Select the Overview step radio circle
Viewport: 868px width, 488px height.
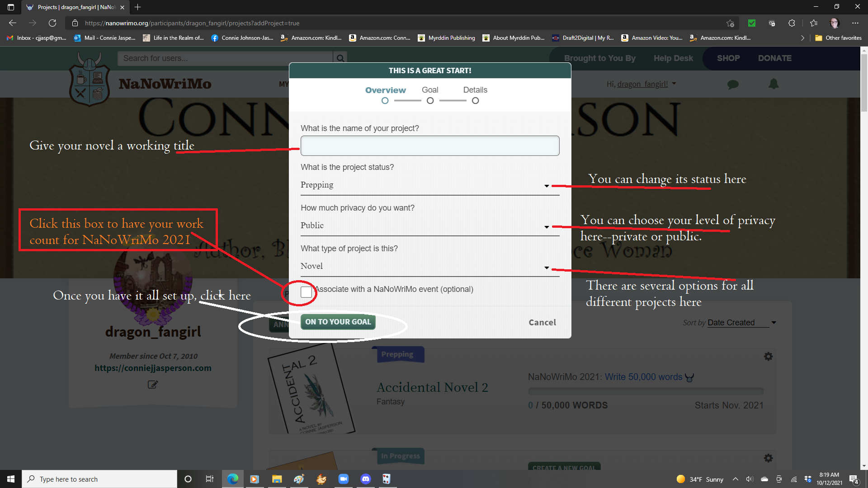[385, 100]
